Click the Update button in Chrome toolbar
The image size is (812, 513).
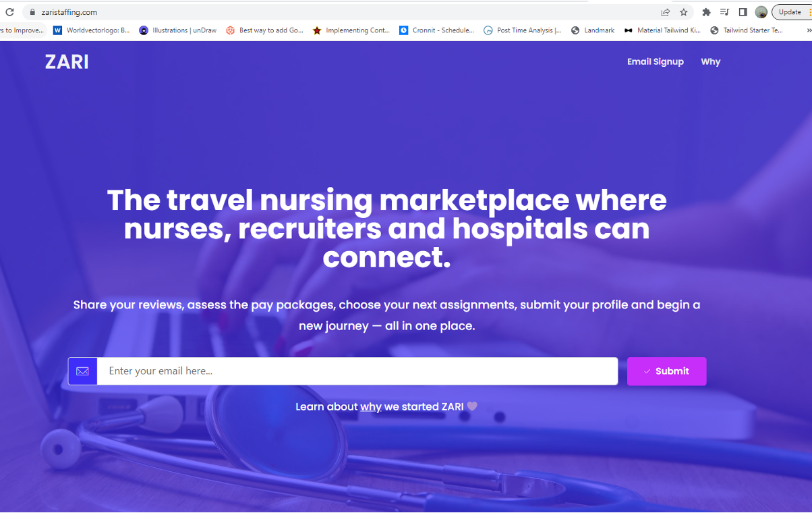790,12
